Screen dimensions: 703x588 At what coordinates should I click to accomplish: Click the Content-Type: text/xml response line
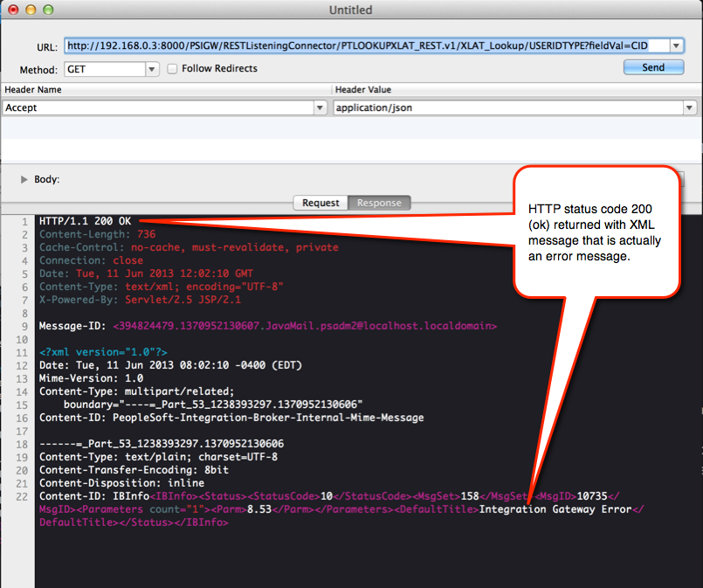point(162,287)
